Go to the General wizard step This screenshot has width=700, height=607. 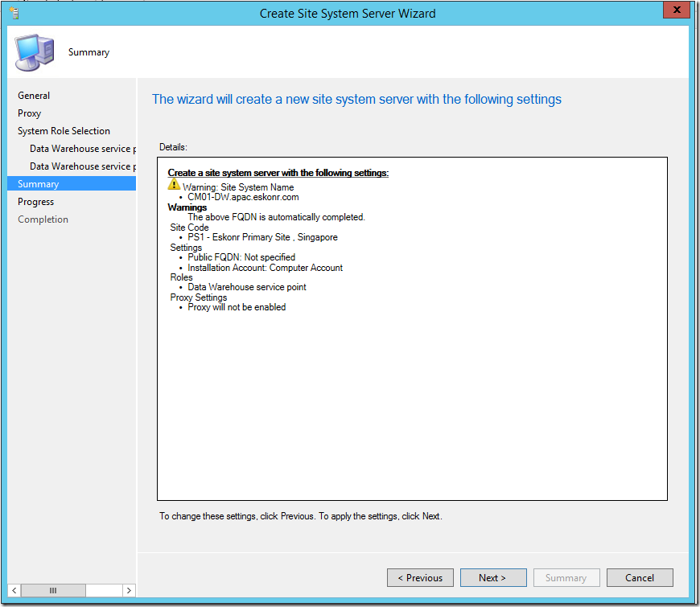[34, 96]
